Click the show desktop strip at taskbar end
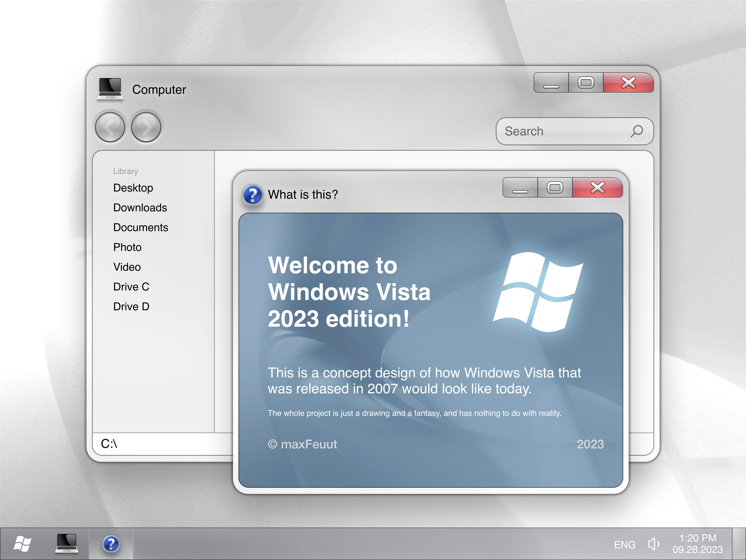 (739, 544)
